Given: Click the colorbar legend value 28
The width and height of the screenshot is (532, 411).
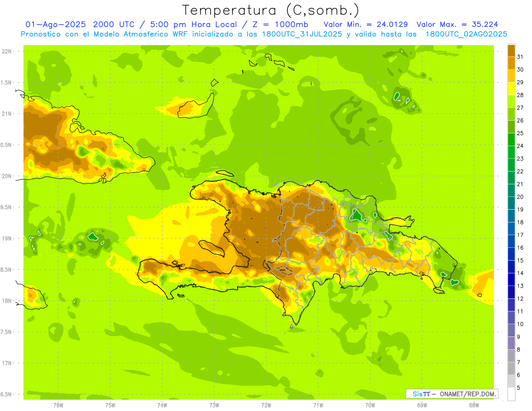Looking at the screenshot, I should click(520, 95).
